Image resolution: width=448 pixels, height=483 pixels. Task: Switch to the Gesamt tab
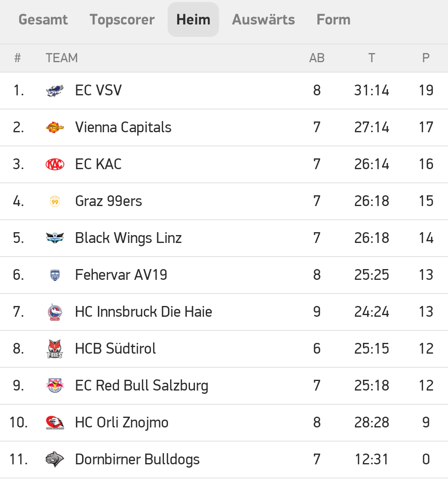tap(43, 19)
